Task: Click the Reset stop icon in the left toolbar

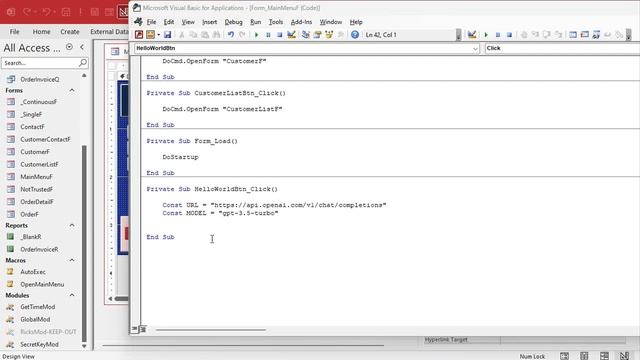Action: tap(280, 35)
